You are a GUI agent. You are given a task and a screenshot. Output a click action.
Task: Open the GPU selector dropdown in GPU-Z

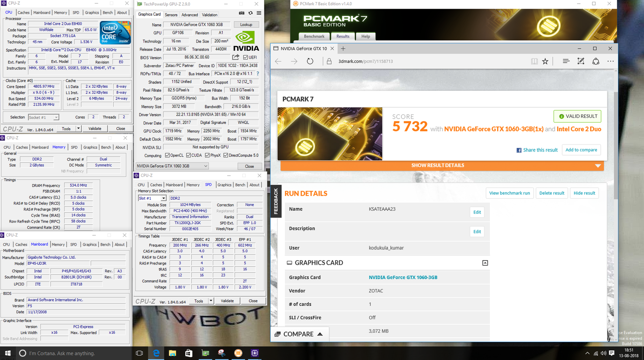[172, 166]
